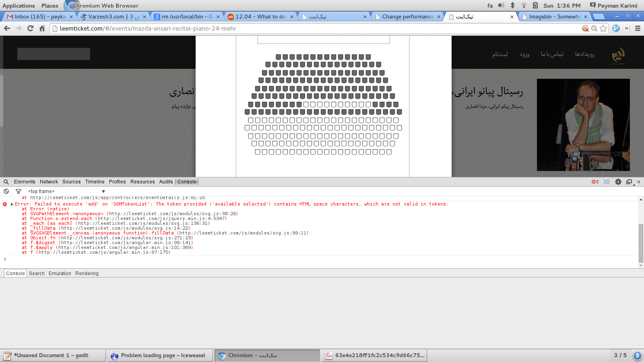Open the frame selector dropdown '<top frame>'
This screenshot has width=644, height=362.
click(66, 191)
